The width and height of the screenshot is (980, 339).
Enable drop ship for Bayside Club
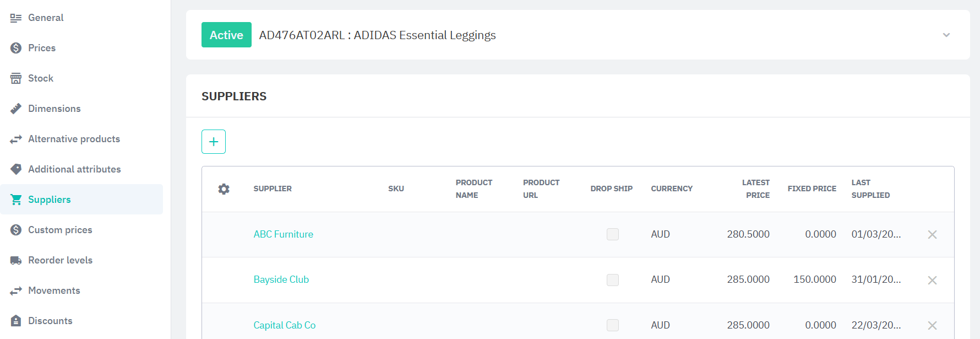[613, 280]
